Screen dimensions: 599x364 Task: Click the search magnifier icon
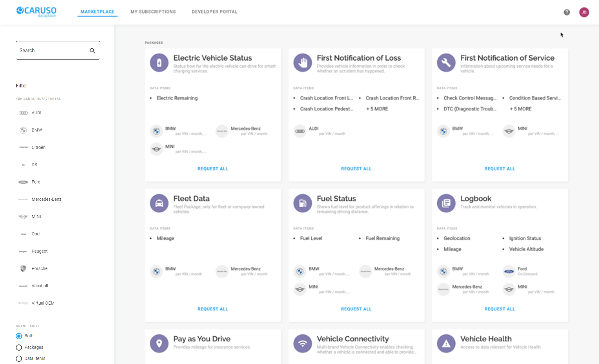(92, 51)
